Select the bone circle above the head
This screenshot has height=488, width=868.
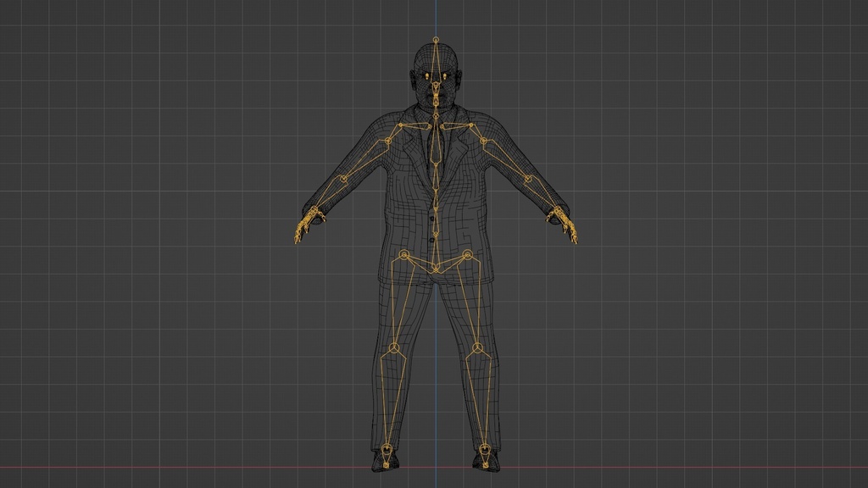(435, 38)
